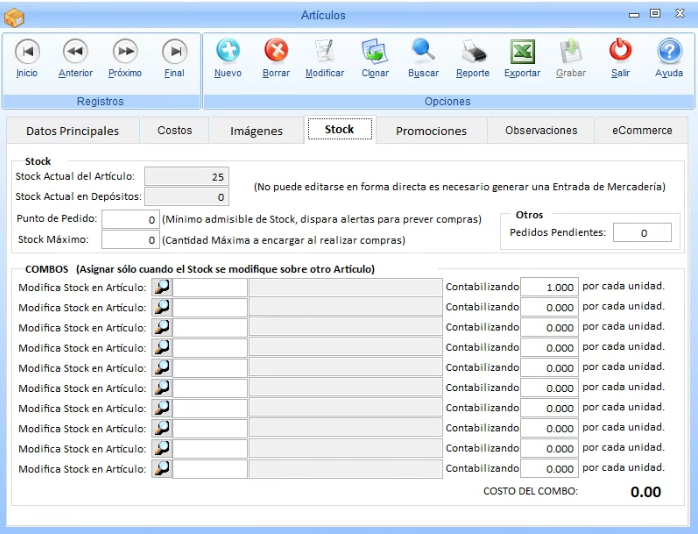Click the Stock Actual en Depósitos field
This screenshot has width=698, height=534.
[x=187, y=197]
